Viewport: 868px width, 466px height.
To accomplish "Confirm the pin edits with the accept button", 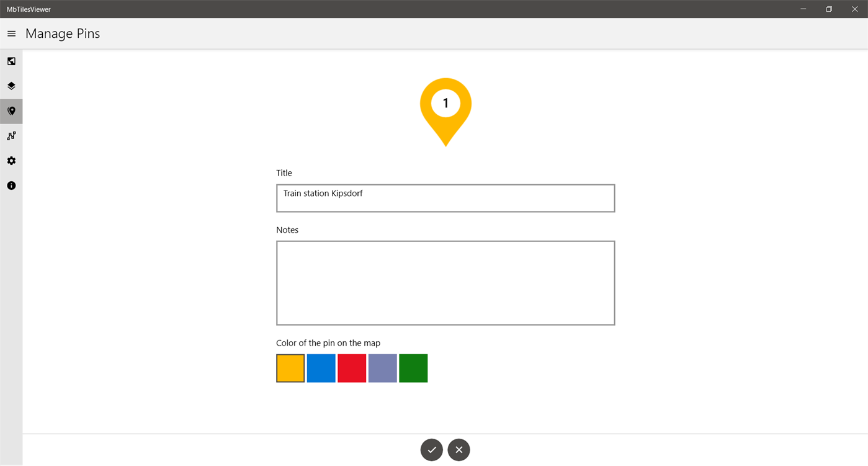I will pyautogui.click(x=431, y=449).
